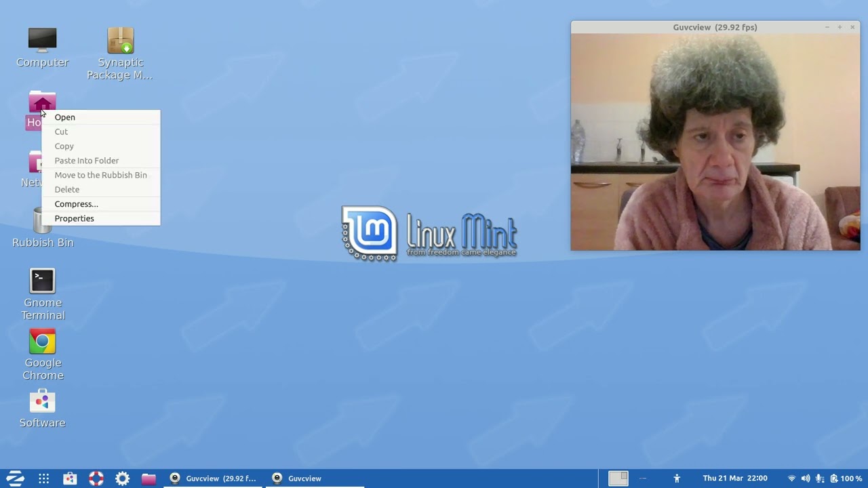Show the applications grid in the taskbar

[43, 479]
